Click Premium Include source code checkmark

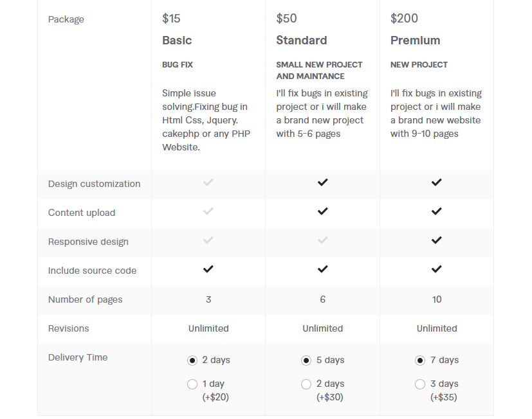click(436, 269)
